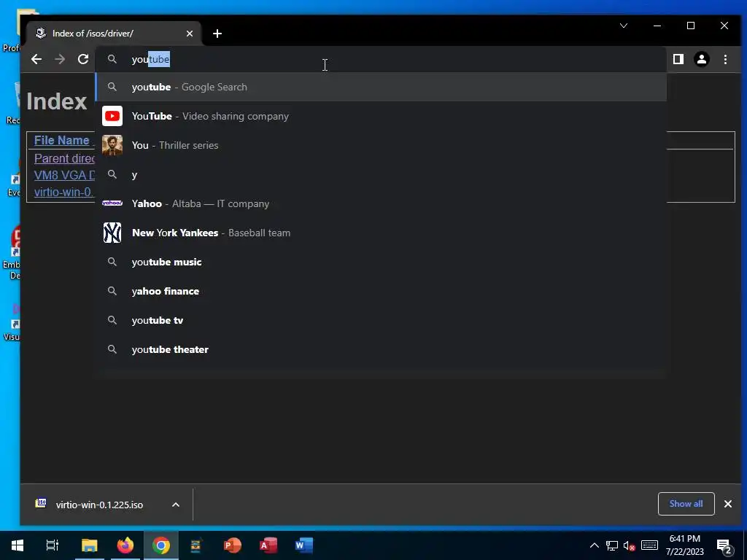The image size is (747, 560).
Task: Select 'youtube theater' suggestion
Action: tap(381, 349)
